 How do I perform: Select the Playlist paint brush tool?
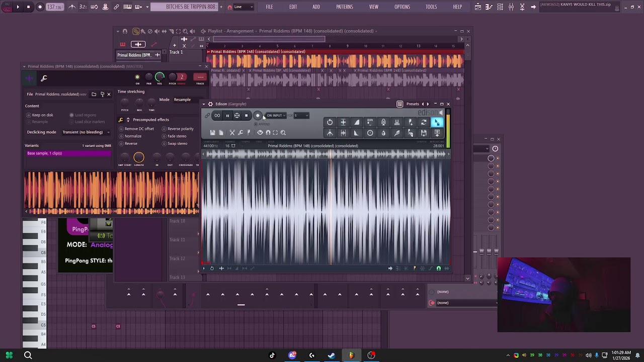point(143,31)
